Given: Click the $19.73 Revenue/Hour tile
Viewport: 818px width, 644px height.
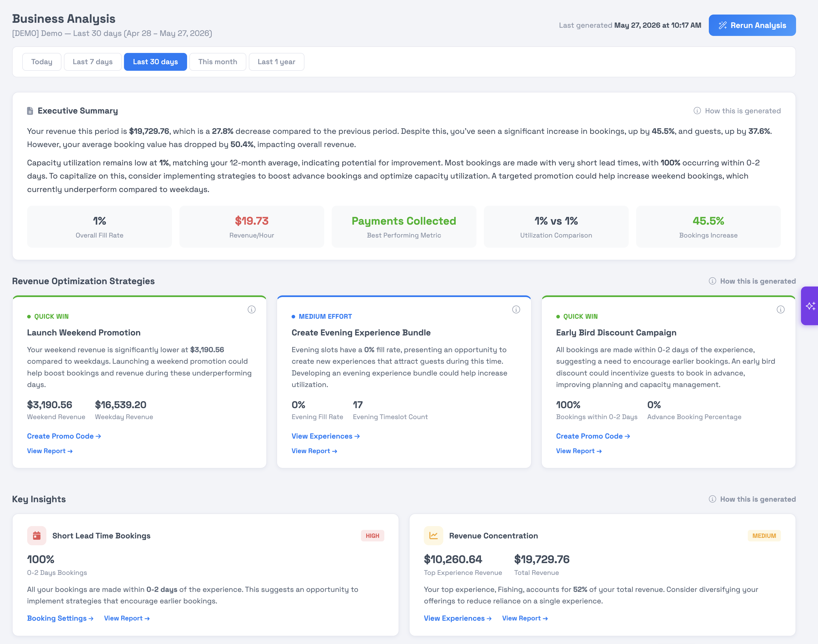Looking at the screenshot, I should [x=252, y=227].
